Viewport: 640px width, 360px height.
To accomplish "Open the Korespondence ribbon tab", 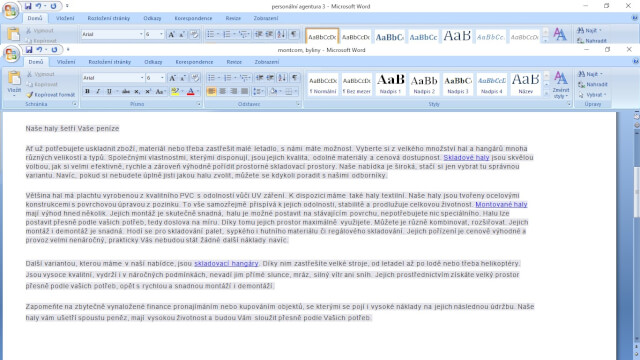I will pos(194,62).
